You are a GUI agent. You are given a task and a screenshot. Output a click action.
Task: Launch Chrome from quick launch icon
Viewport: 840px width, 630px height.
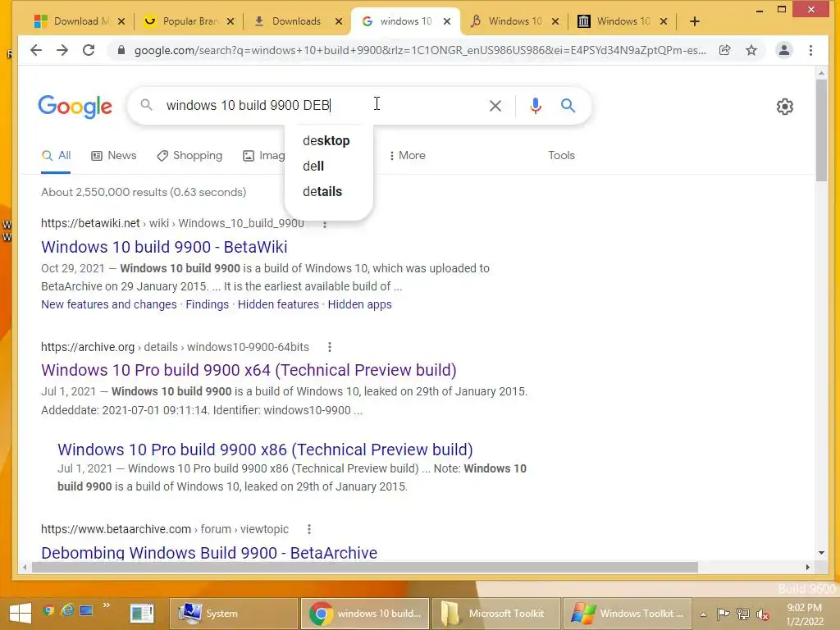[48, 610]
